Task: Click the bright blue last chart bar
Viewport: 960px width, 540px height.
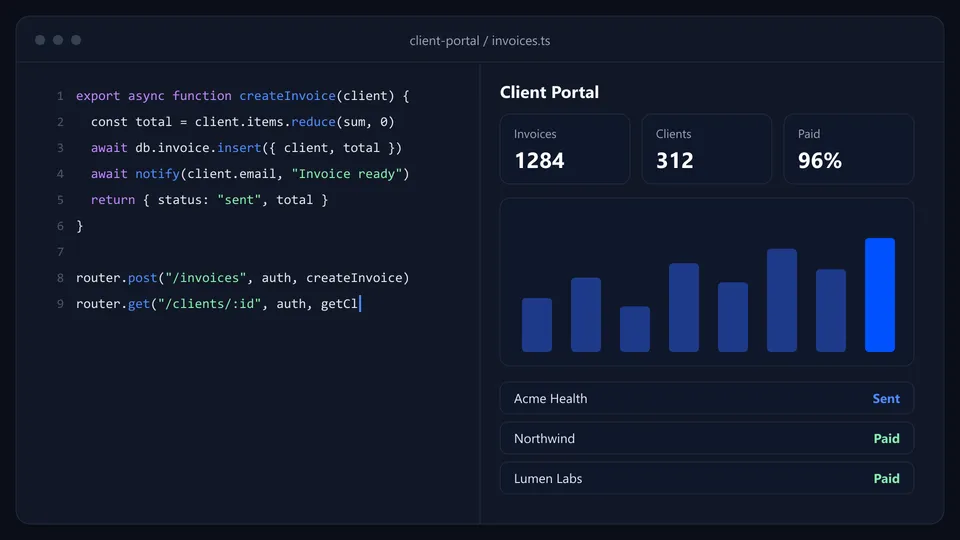Action: (x=880, y=295)
